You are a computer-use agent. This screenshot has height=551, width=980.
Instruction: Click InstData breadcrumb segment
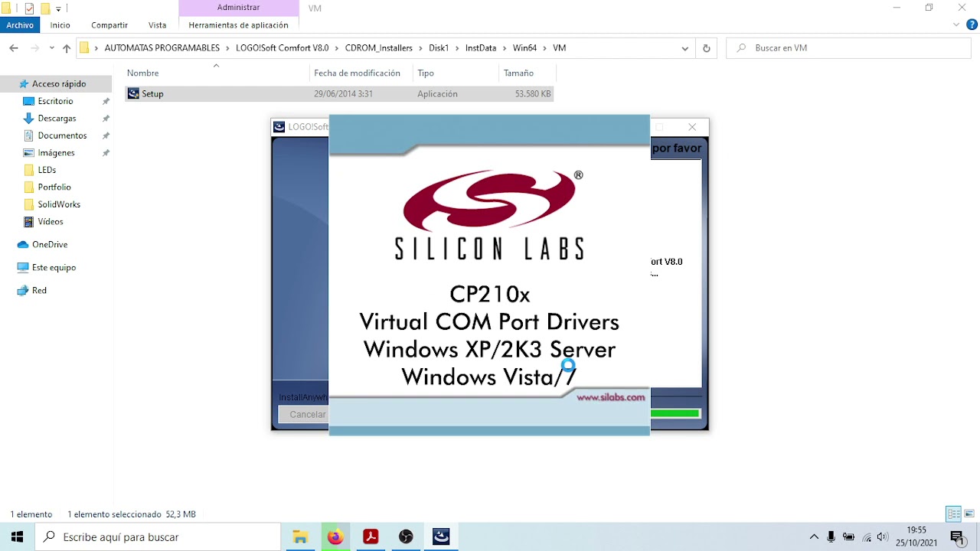481,47
